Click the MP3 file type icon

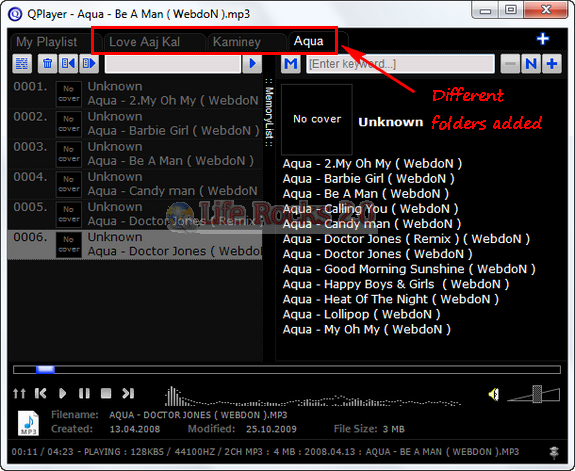tap(28, 423)
